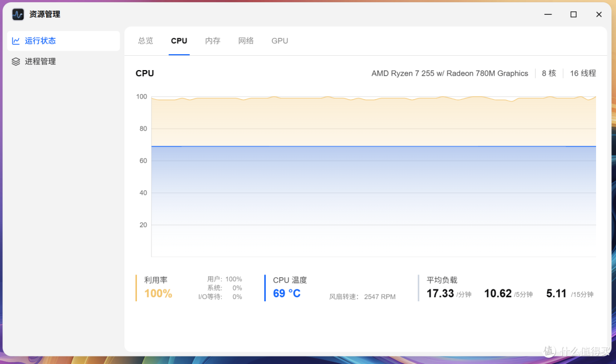Click the blue temperature line on the chart

[373, 146]
